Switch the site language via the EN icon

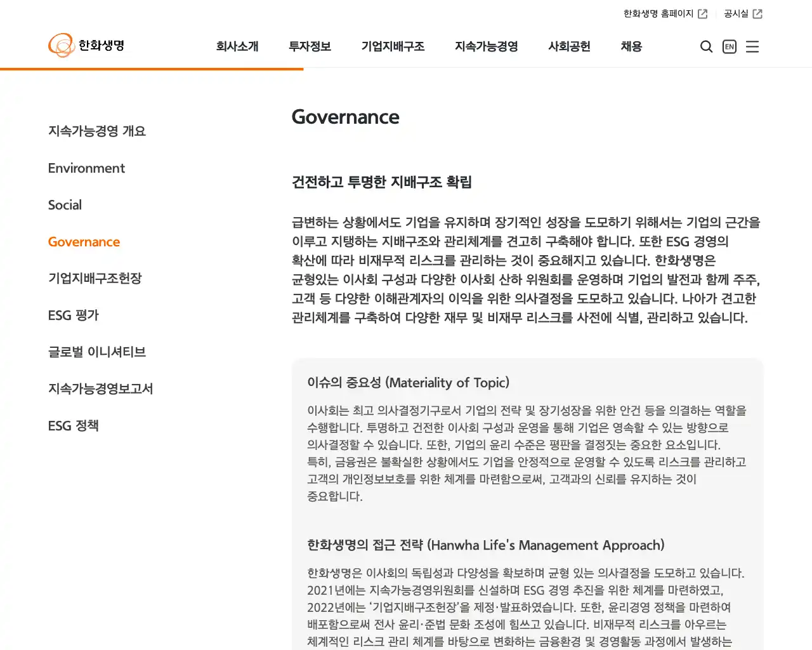(x=729, y=46)
